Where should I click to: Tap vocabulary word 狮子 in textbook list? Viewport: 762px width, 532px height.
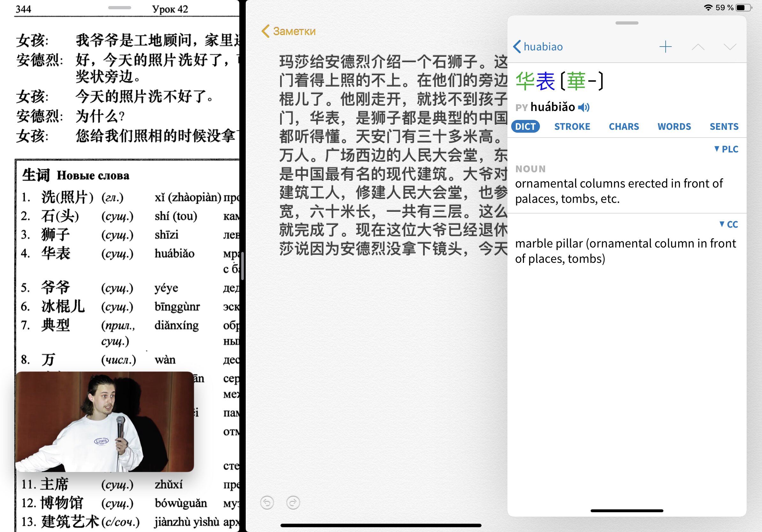[56, 234]
